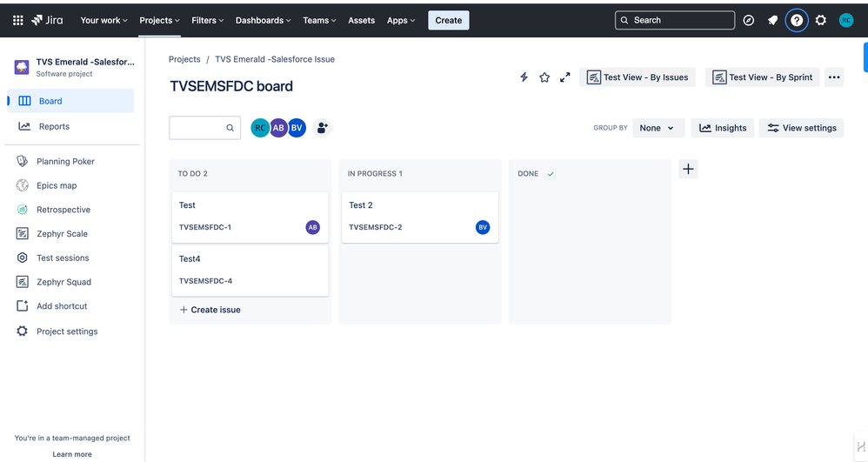Click issue key TVSEMSFDC-1
Image resolution: width=868 pixels, height=462 pixels.
pyautogui.click(x=205, y=227)
